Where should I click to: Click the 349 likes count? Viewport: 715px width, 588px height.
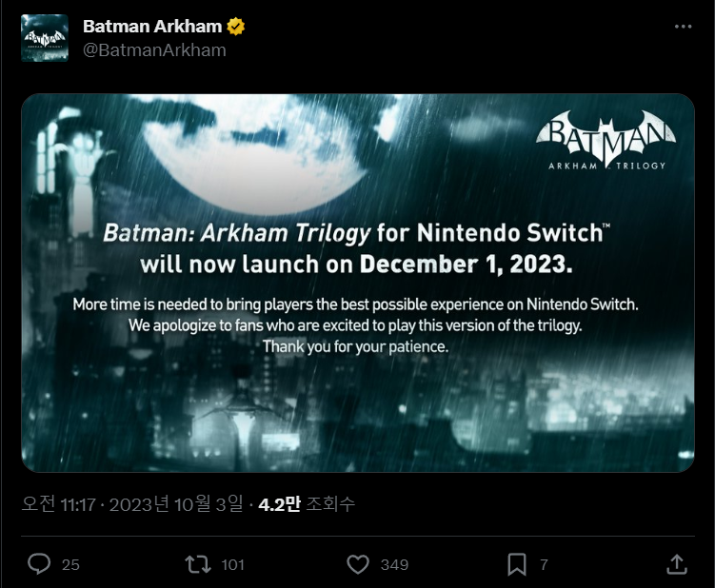click(x=394, y=564)
